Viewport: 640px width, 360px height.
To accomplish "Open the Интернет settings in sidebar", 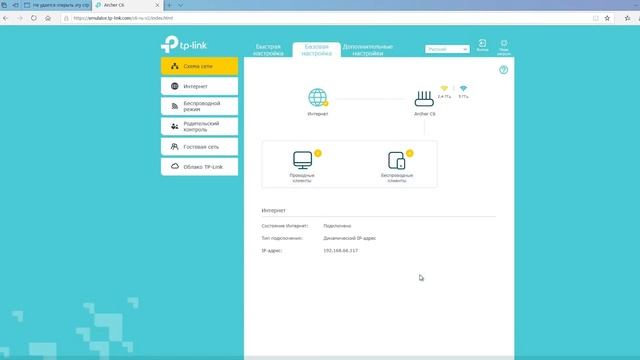I will click(x=199, y=86).
